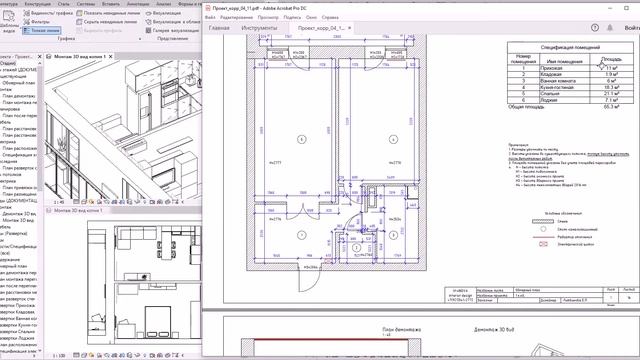640x360 pixels.
Task: Open the Окно menu in Acrobat
Action: pyautogui.click(x=311, y=18)
